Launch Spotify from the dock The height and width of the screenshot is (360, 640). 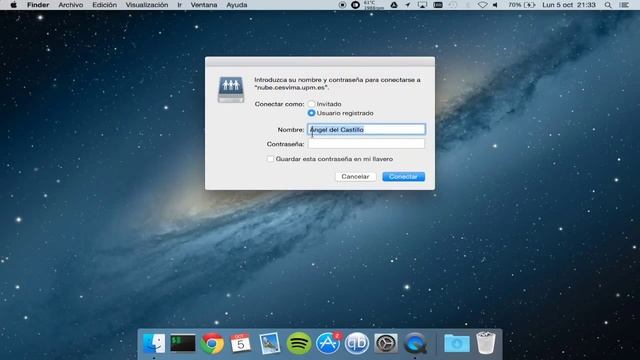(x=298, y=343)
